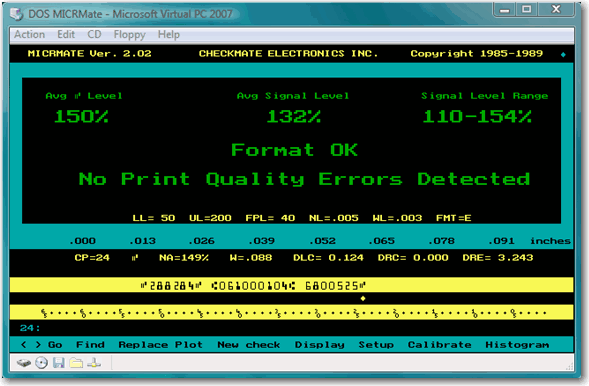The height and width of the screenshot is (386, 589).
Task: Click the WL=.003 parameter
Action: (x=397, y=218)
